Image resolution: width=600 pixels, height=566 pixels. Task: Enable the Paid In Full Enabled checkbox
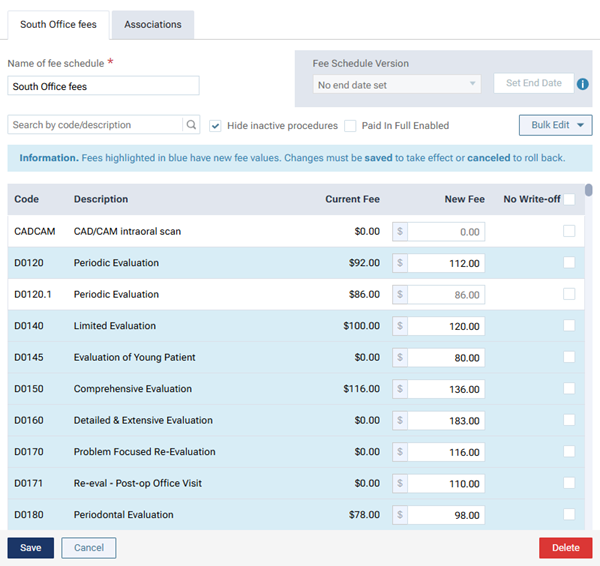350,126
